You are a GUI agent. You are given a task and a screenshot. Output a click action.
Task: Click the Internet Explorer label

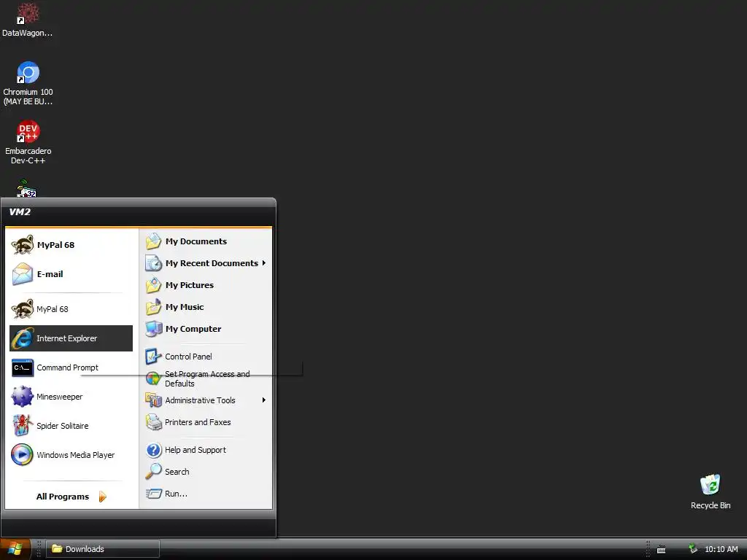66,338
